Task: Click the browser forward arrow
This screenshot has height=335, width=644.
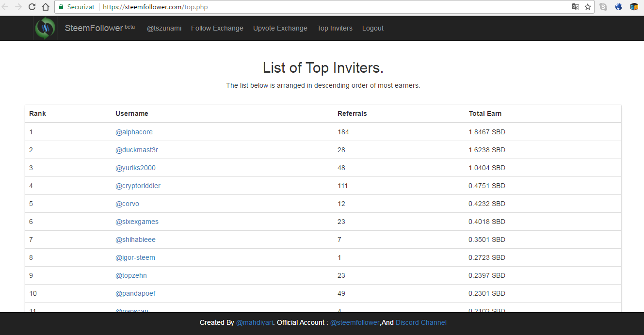Action: (18, 7)
